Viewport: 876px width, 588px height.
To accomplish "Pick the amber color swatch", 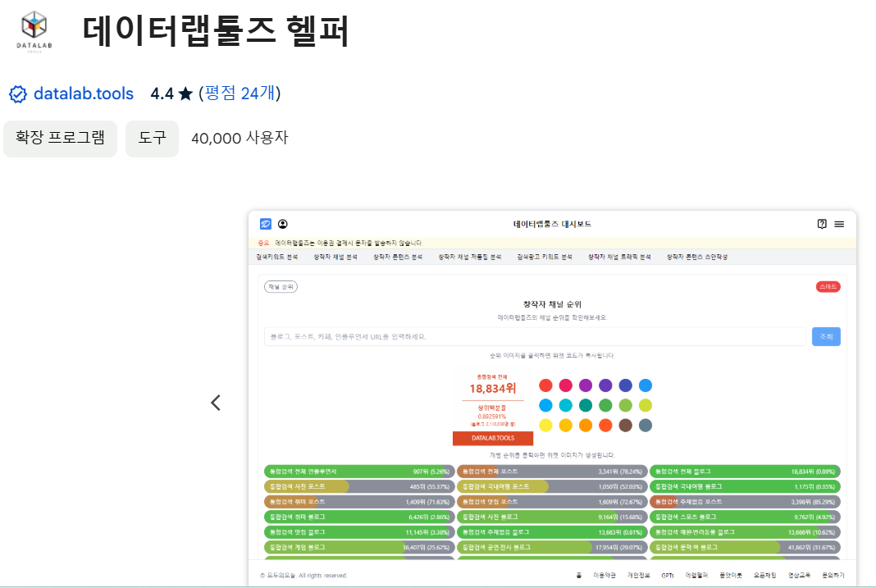I will tap(565, 426).
